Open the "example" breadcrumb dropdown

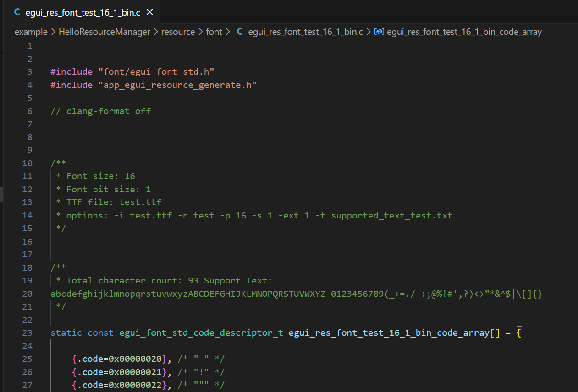(x=31, y=32)
